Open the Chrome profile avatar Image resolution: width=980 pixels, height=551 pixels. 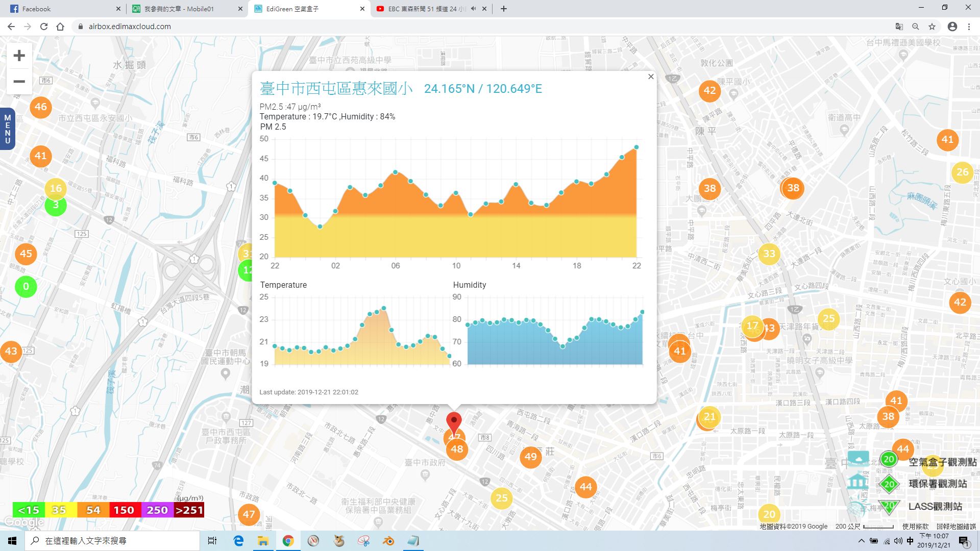(952, 27)
